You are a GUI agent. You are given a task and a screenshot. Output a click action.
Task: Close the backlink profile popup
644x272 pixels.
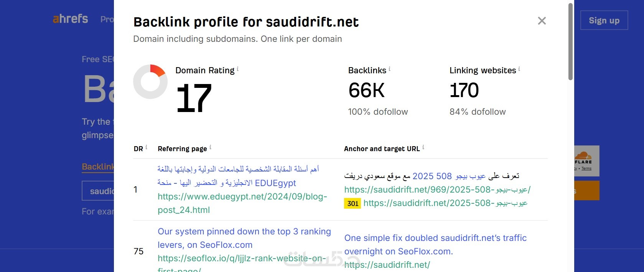(542, 21)
